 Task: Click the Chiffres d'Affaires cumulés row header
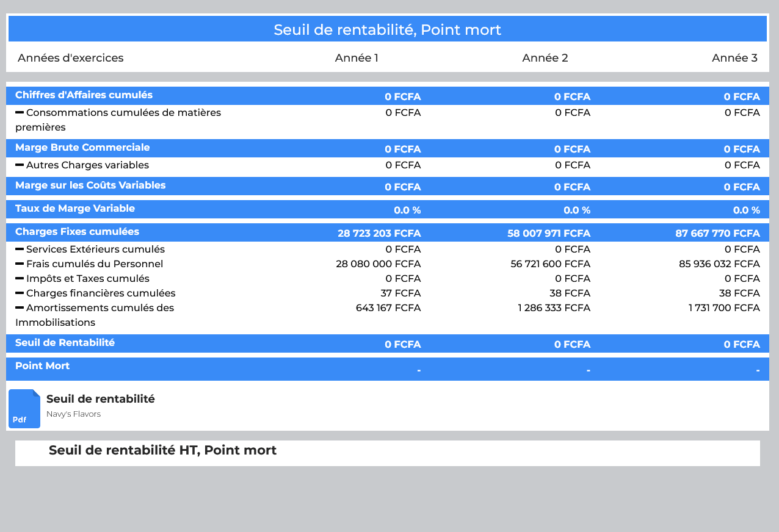click(x=84, y=95)
